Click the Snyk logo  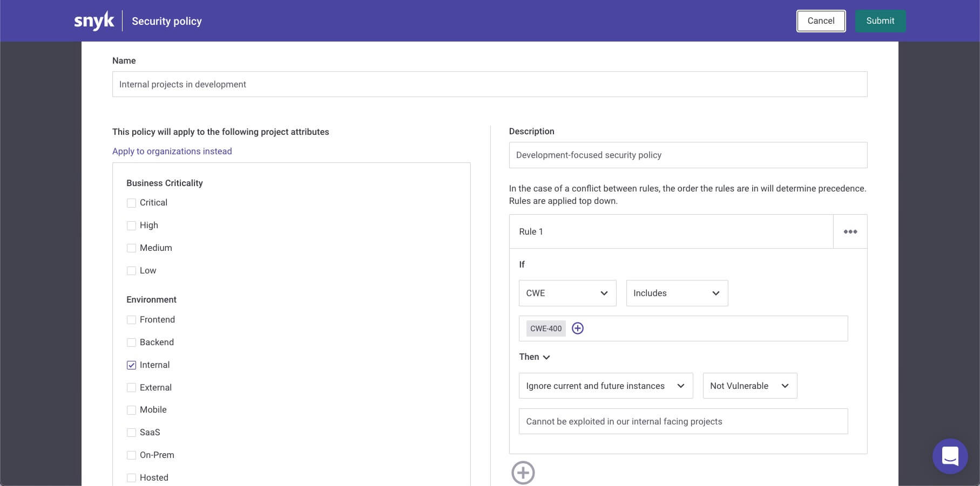point(94,21)
